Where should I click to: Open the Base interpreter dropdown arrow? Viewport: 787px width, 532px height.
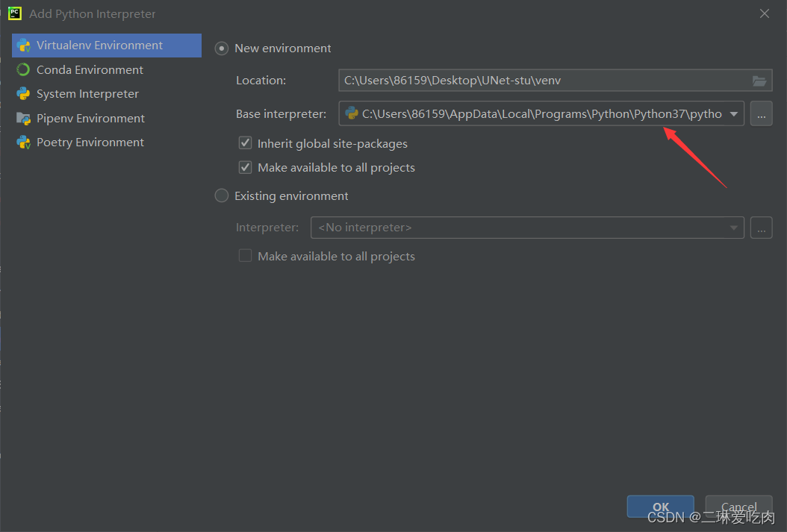click(x=734, y=114)
